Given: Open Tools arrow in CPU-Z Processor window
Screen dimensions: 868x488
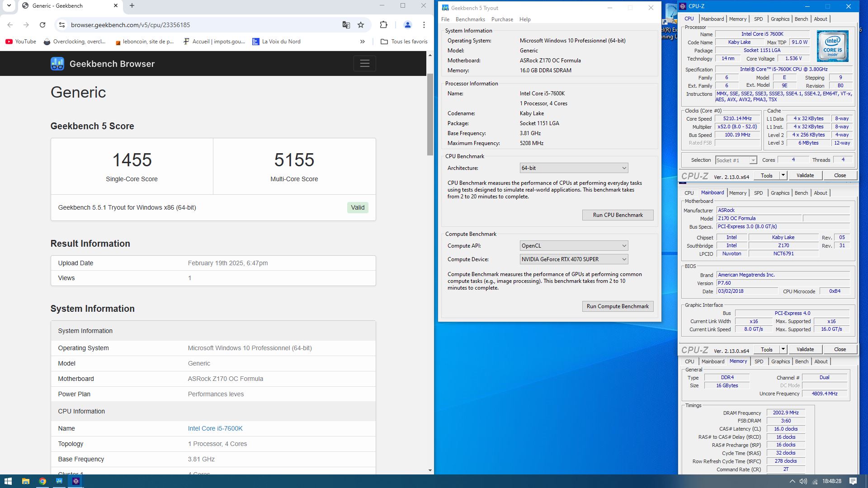Looking at the screenshot, I should 783,175.
